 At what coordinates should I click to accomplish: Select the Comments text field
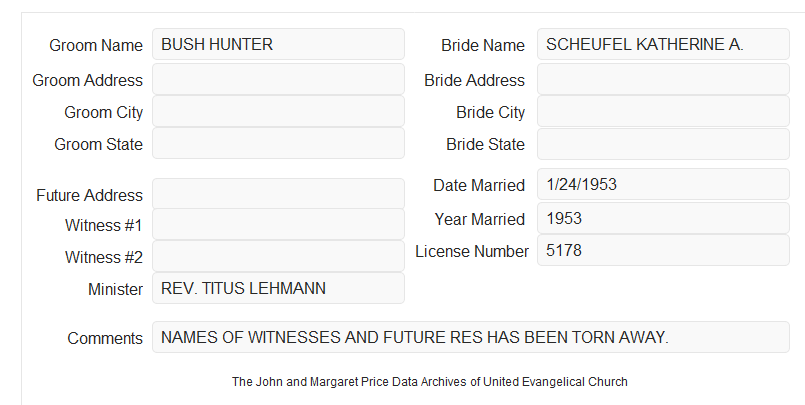click(471, 337)
